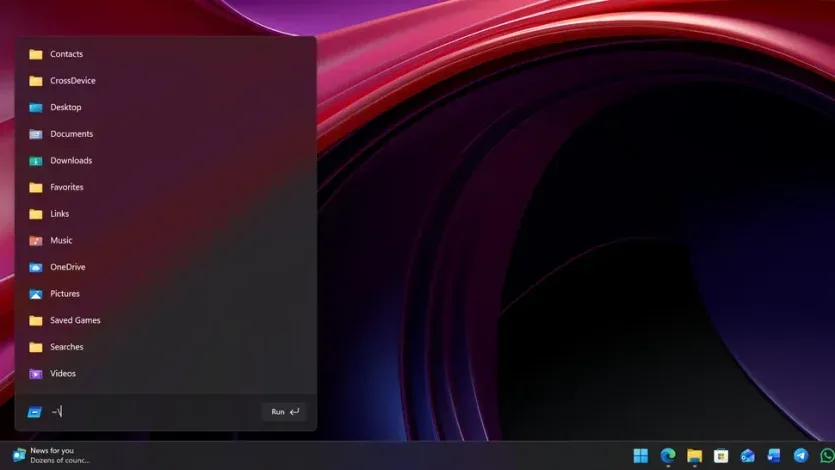
Task: Open the News for you widget
Action: pos(51,455)
